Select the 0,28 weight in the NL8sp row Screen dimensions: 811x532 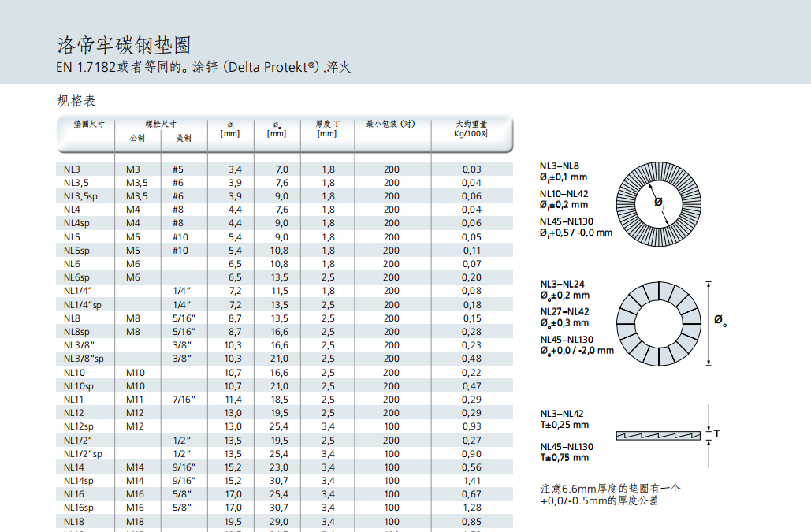471,332
